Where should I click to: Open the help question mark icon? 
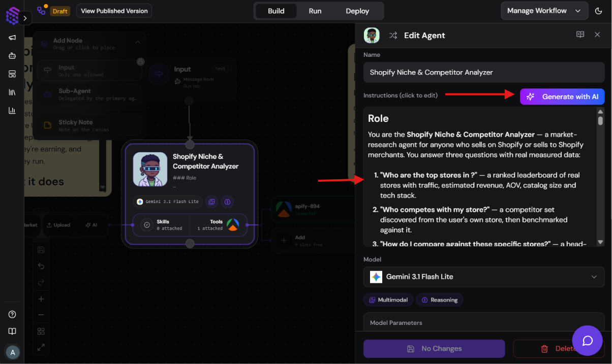[x=12, y=314]
